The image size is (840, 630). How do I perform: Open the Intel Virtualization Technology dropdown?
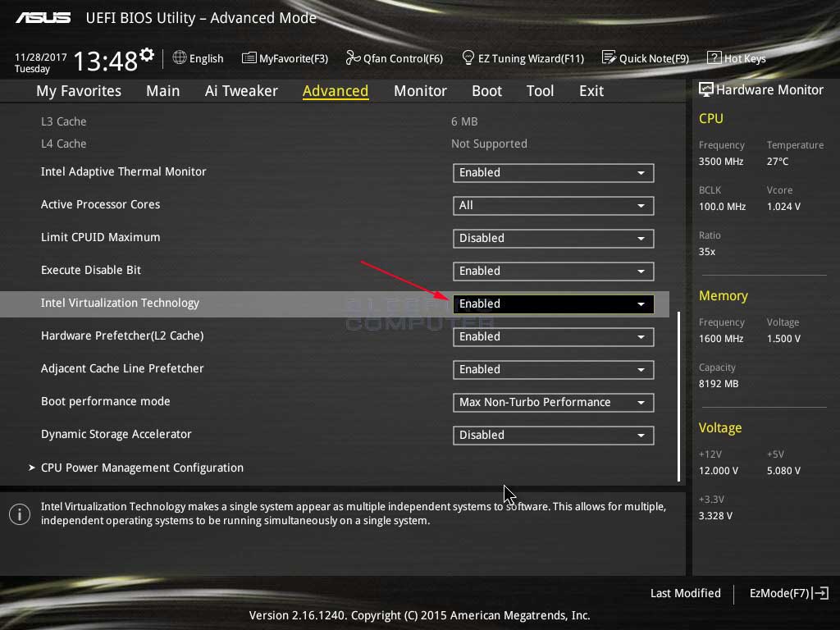tap(553, 304)
